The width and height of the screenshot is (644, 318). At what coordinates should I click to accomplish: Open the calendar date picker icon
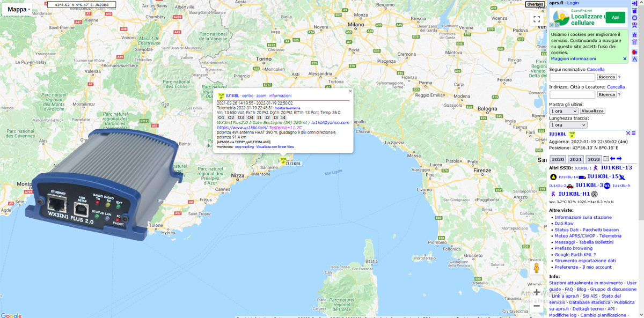606,159
